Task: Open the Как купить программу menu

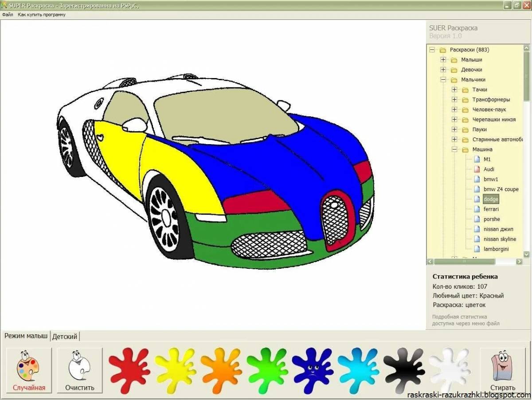Action: tap(42, 15)
